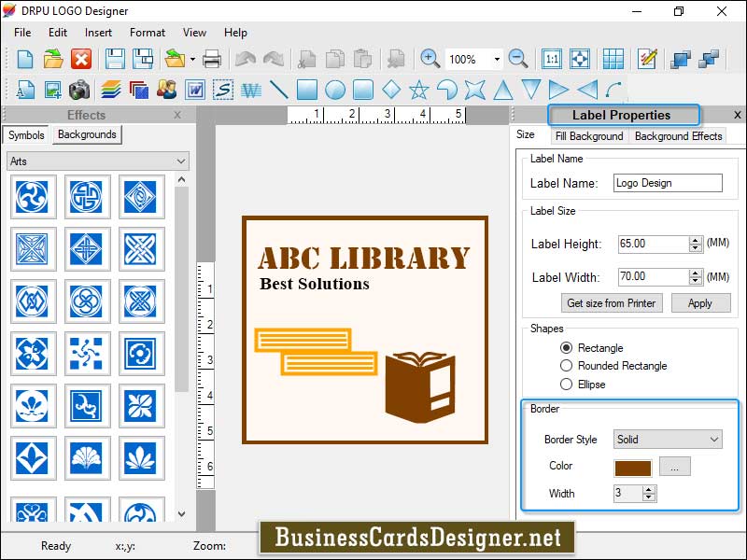Open the Insert menu
This screenshot has width=747, height=560.
coord(98,33)
